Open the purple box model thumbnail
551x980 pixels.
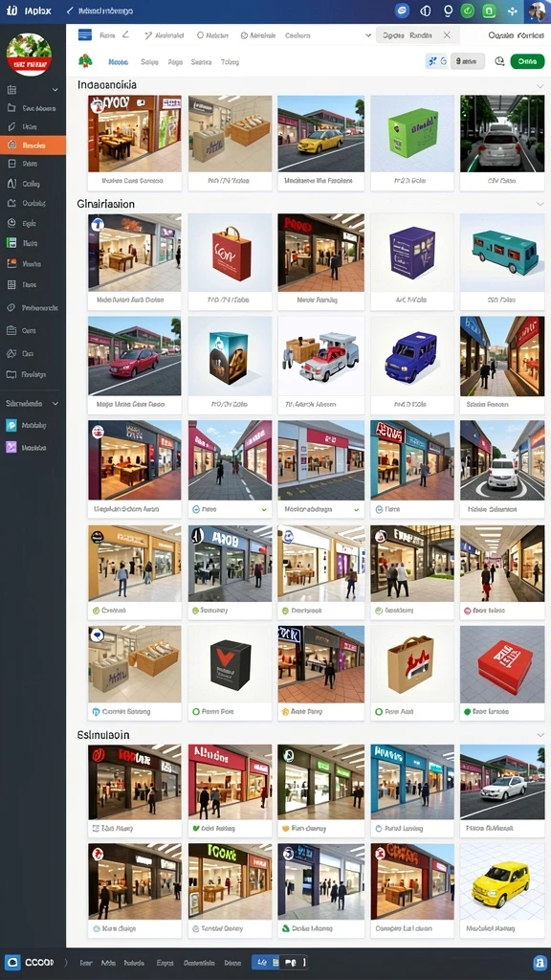click(x=412, y=253)
